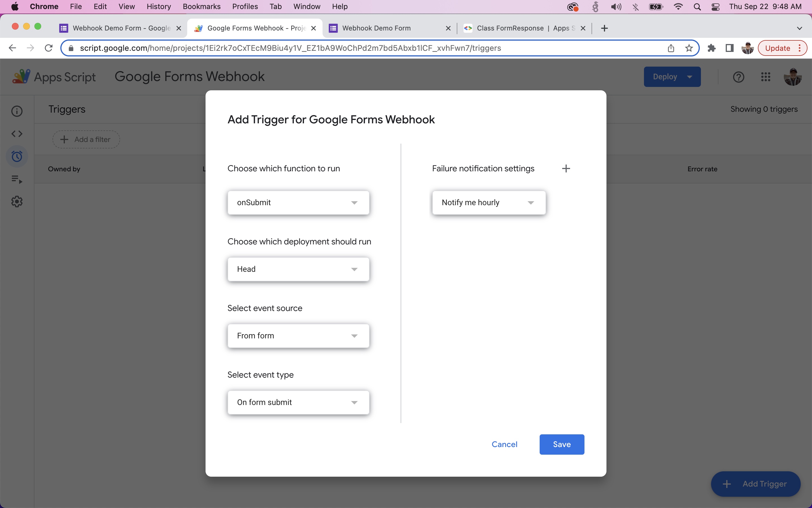Open the Edit menu
This screenshot has width=812, height=508.
pyautogui.click(x=100, y=7)
